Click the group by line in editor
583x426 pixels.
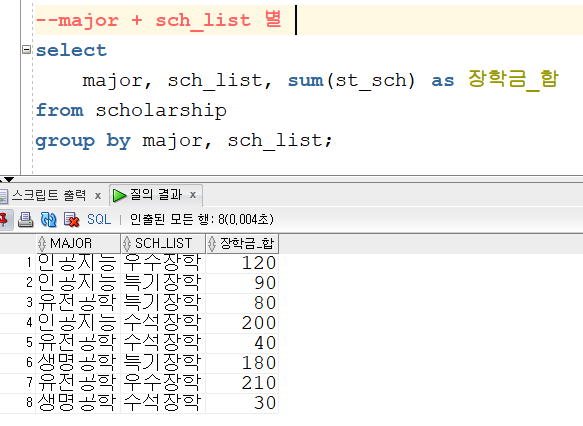(184, 141)
